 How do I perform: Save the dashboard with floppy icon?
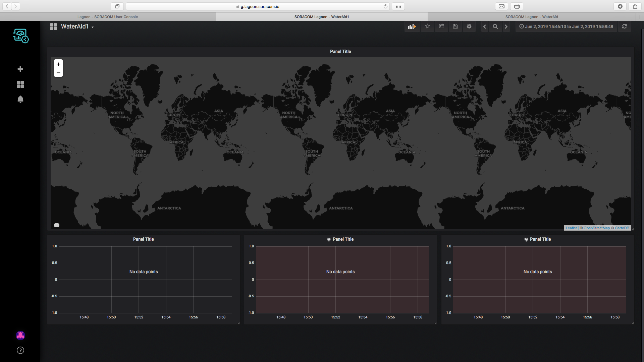455,26
